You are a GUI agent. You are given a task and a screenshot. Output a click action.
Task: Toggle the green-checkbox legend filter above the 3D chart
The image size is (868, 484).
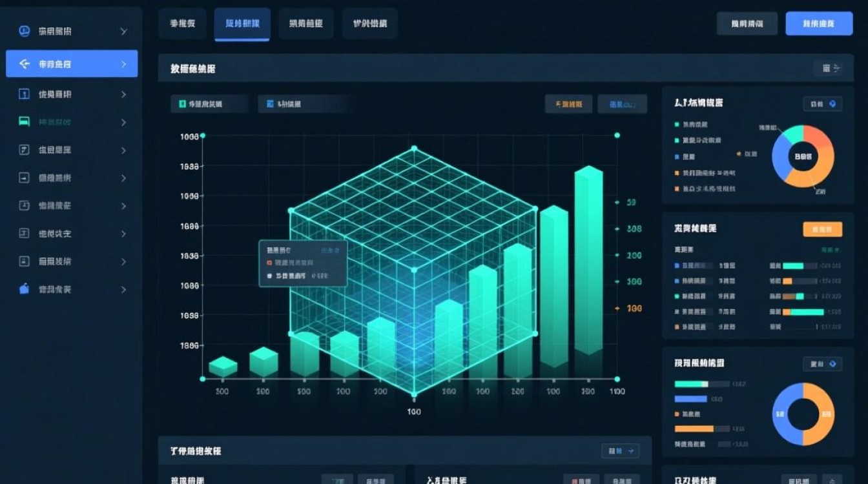coord(209,103)
